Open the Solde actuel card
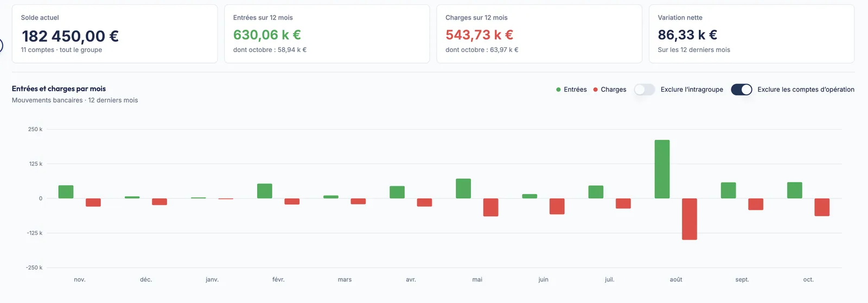The width and height of the screenshot is (868, 303). [114, 34]
